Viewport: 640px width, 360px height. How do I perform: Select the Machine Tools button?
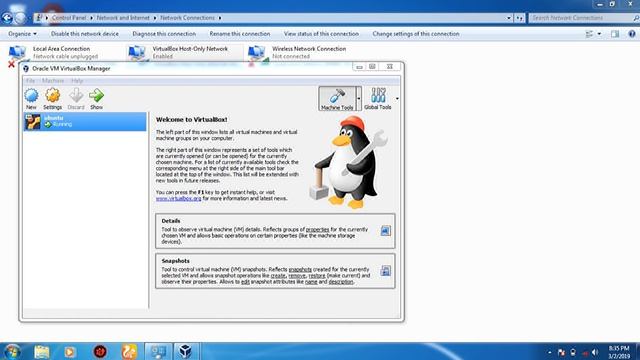337,98
